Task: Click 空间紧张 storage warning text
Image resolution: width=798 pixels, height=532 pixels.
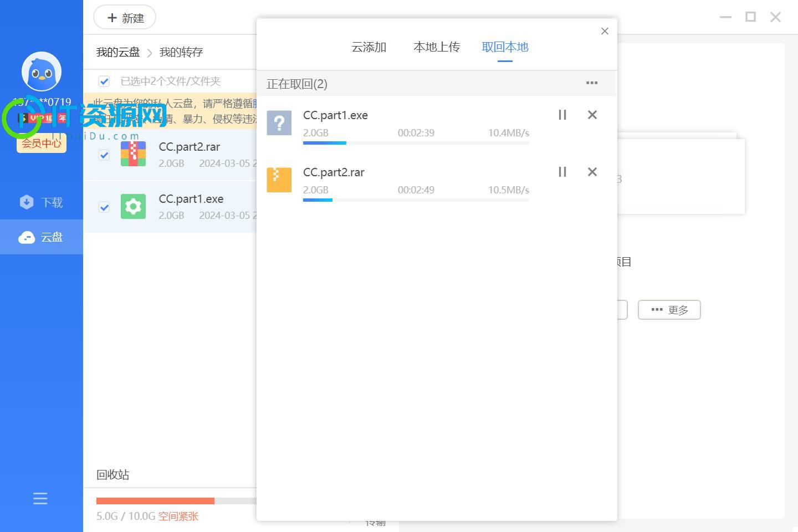Action: pos(178,516)
